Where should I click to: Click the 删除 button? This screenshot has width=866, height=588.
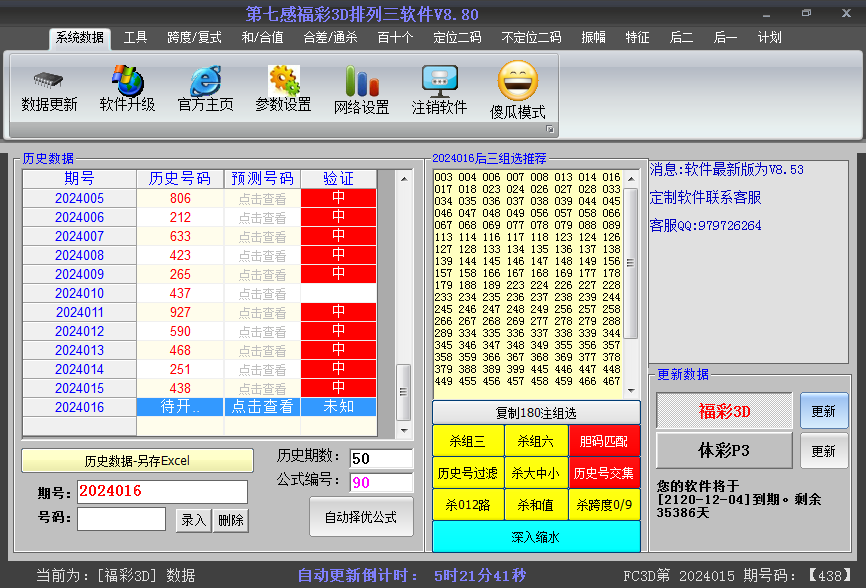[231, 520]
